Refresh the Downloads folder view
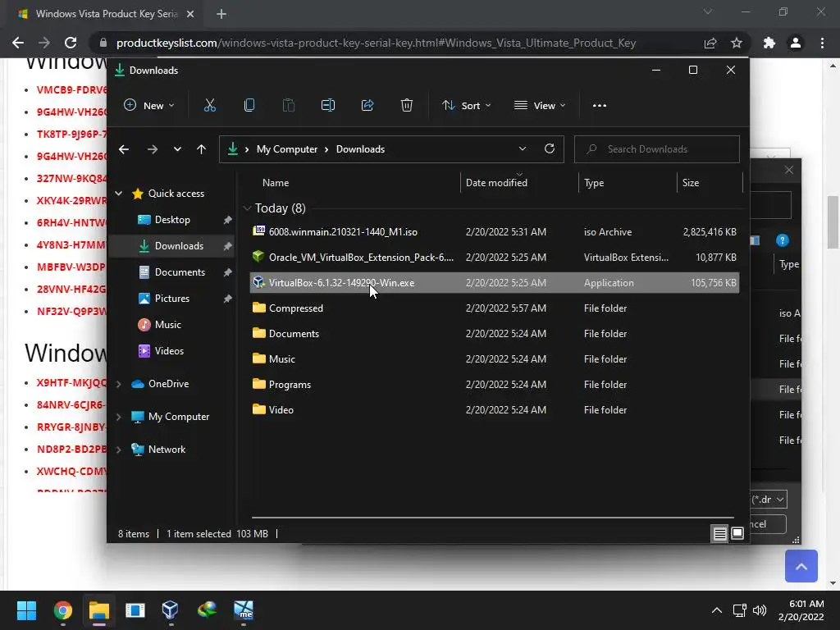Image resolution: width=840 pixels, height=630 pixels. 550,149
